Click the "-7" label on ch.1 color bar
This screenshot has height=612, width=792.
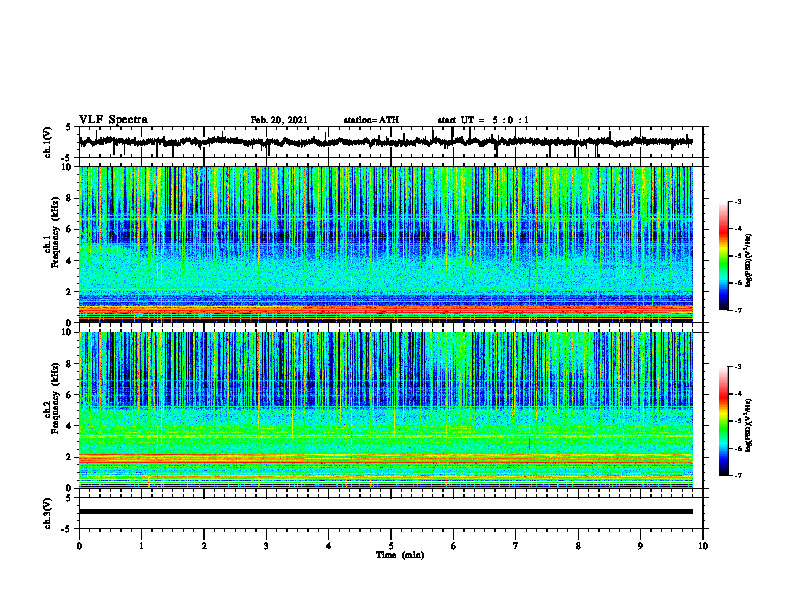point(738,310)
